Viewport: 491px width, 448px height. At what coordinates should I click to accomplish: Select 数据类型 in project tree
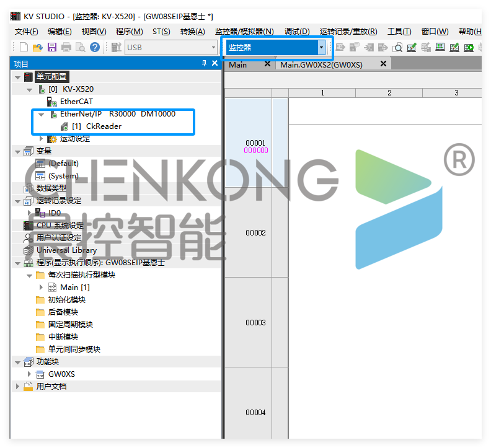click(51, 188)
